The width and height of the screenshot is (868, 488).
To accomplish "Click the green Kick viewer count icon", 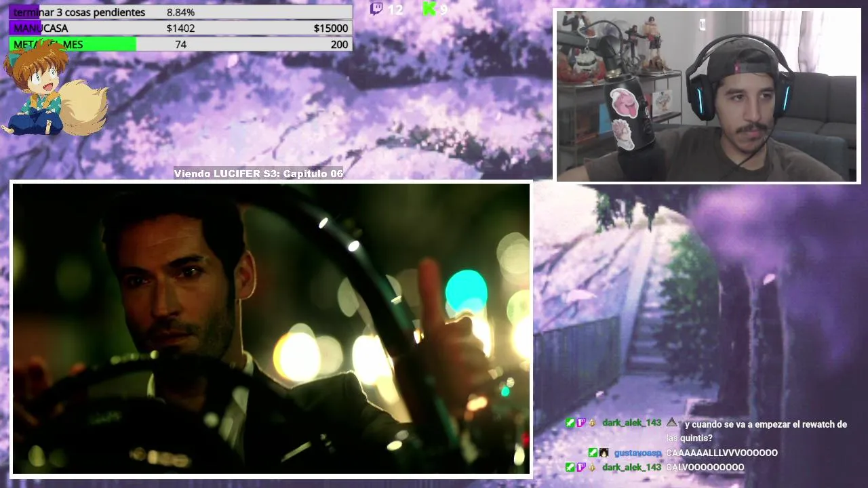I will click(429, 9).
